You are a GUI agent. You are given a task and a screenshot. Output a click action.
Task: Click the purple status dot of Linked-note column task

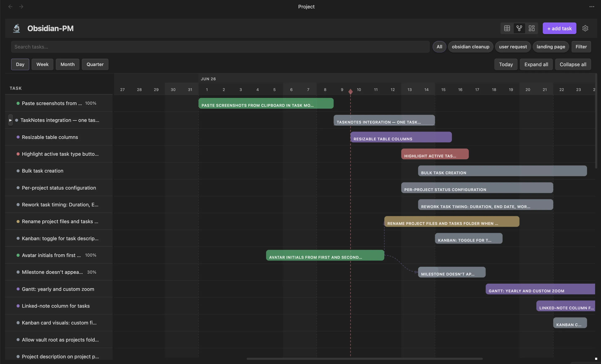click(18, 306)
